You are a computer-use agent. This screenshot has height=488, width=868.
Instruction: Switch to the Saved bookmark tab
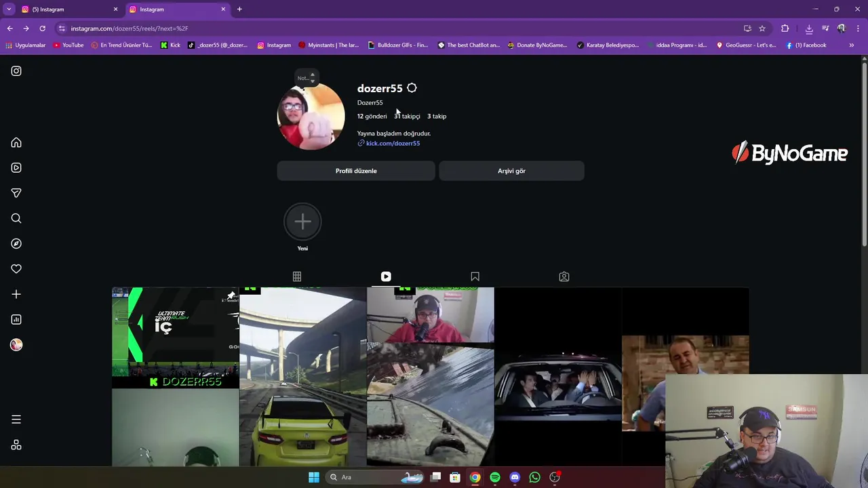coord(475,277)
